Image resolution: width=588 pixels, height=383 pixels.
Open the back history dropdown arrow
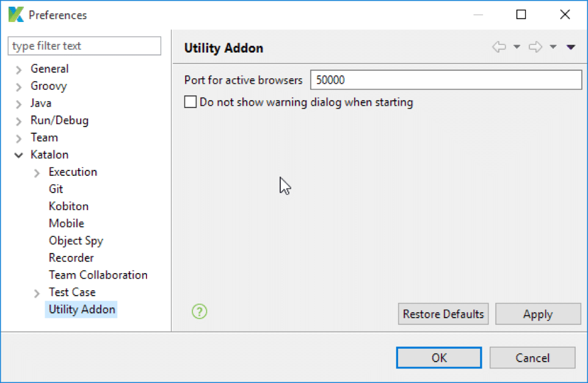pyautogui.click(x=517, y=48)
